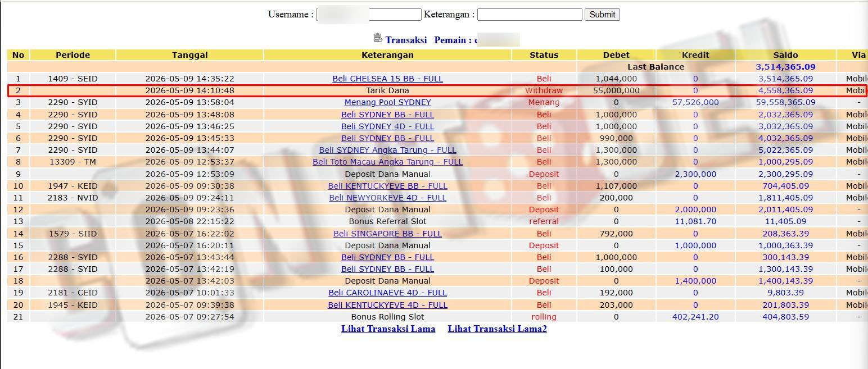868x369 pixels.
Task: Click the 1409 - SEID periode cell
Action: click(x=73, y=79)
